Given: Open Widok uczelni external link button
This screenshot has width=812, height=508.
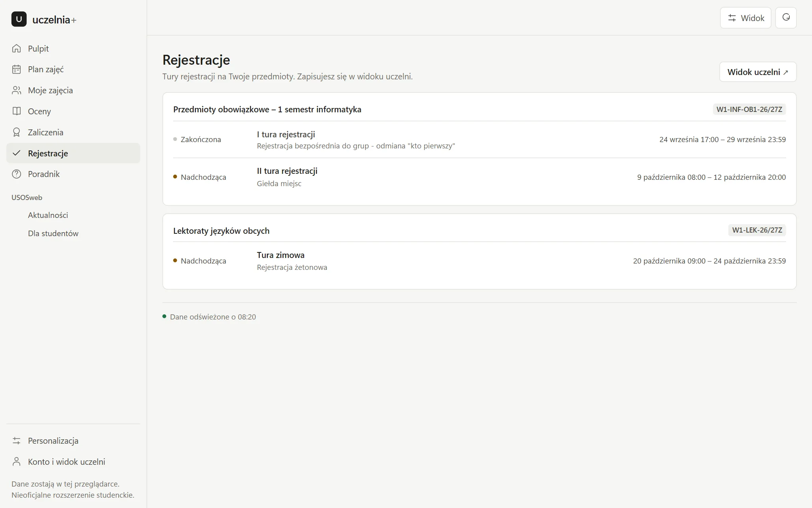Looking at the screenshot, I should [758, 72].
